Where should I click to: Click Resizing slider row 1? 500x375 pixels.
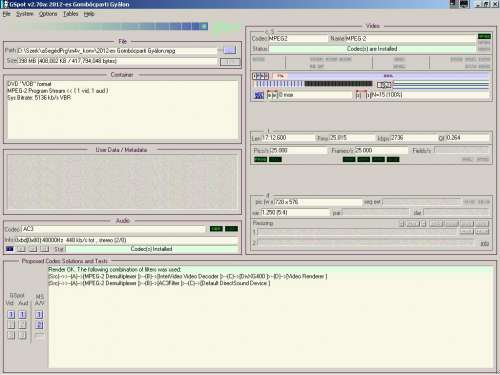357,232
